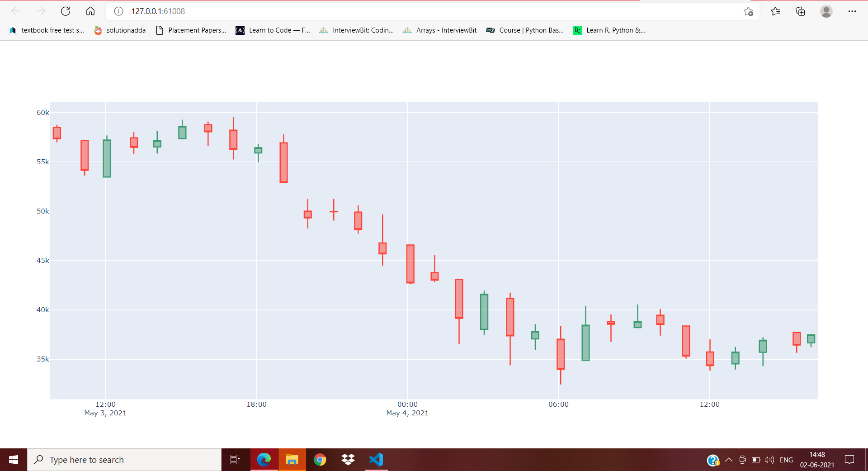Go to the browser home page
The width and height of the screenshot is (868, 471).
pyautogui.click(x=90, y=11)
